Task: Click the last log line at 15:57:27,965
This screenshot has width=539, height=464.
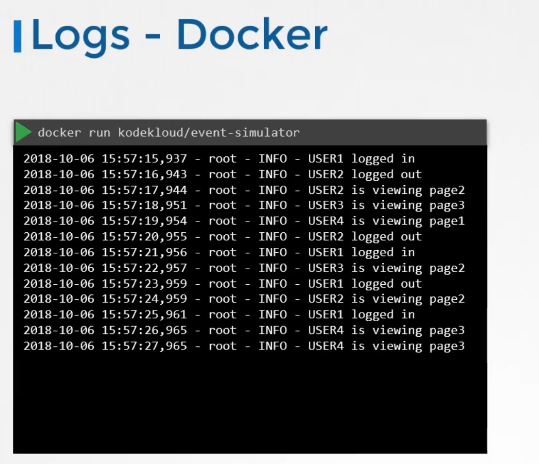Action: (x=244, y=346)
